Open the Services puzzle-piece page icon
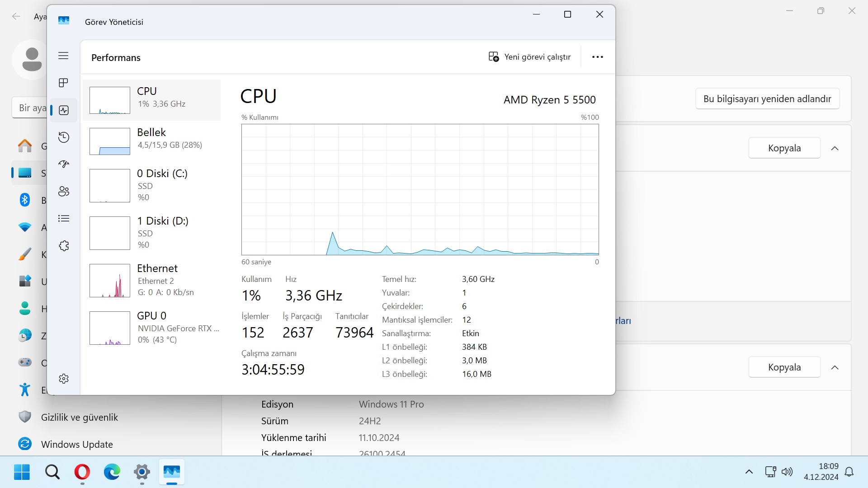Viewport: 868px width, 488px height. 63,246
